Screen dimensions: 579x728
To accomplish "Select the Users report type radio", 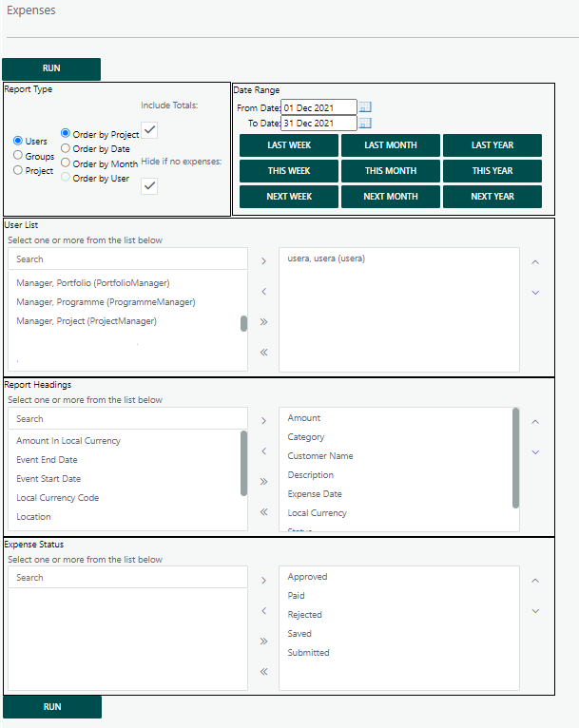I will (x=18, y=141).
